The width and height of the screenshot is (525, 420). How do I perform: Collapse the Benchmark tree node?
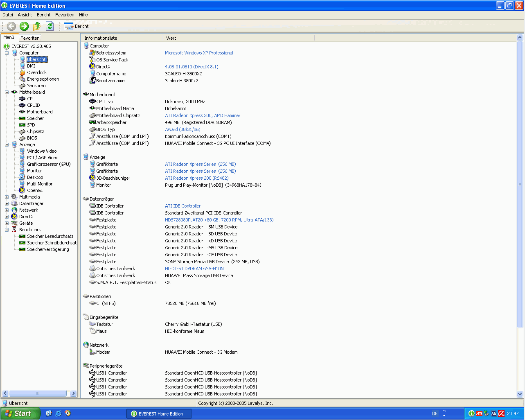pyautogui.click(x=7, y=230)
